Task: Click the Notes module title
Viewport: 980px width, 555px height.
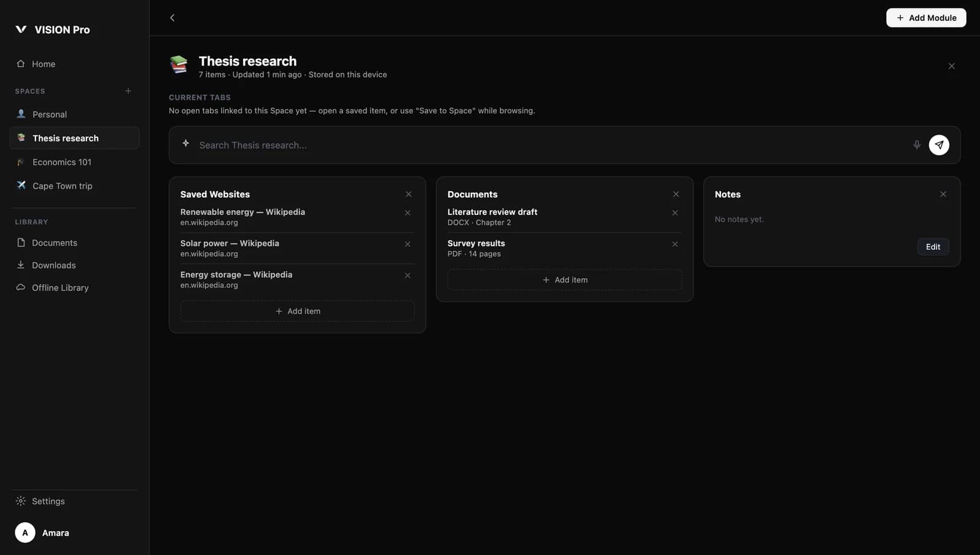Action: tap(728, 194)
